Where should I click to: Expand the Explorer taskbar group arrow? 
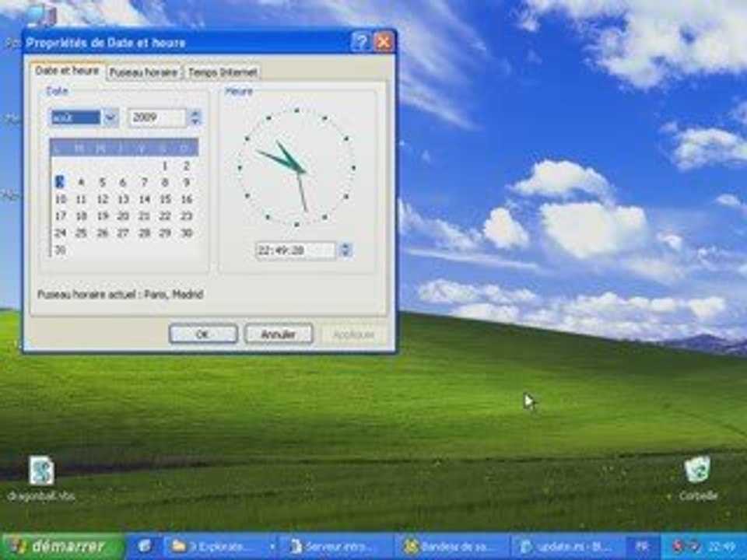[x=272, y=546]
